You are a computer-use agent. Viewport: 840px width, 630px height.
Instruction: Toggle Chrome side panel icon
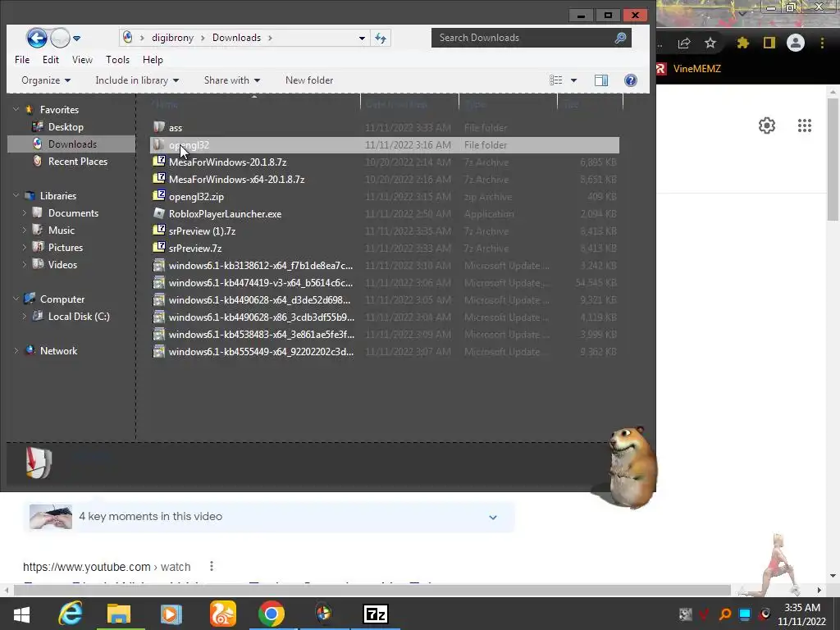pos(769,43)
